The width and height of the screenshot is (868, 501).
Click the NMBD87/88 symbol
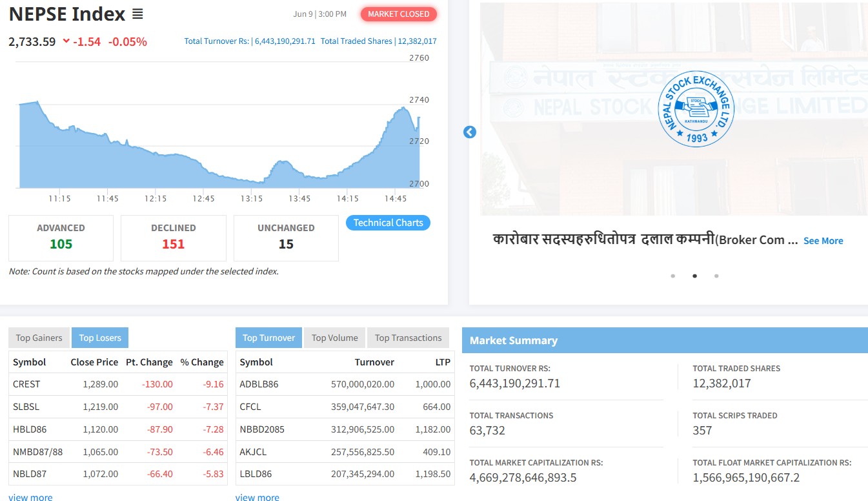[x=38, y=452]
